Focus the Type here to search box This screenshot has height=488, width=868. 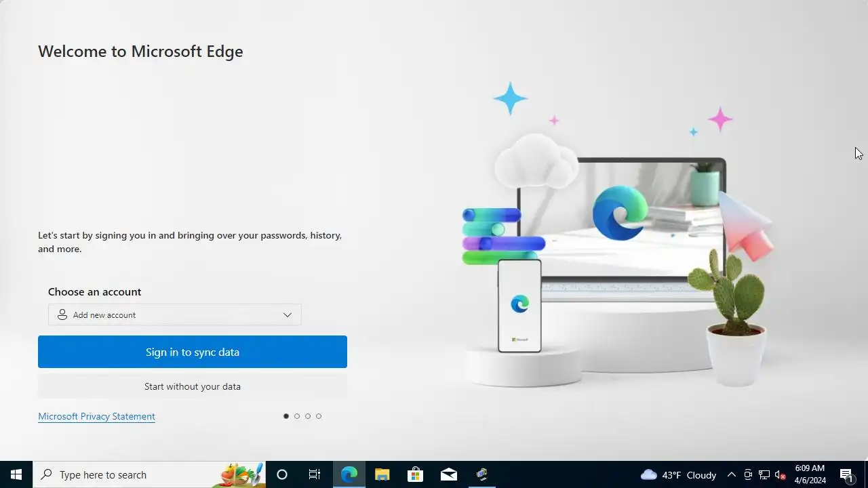(149, 474)
